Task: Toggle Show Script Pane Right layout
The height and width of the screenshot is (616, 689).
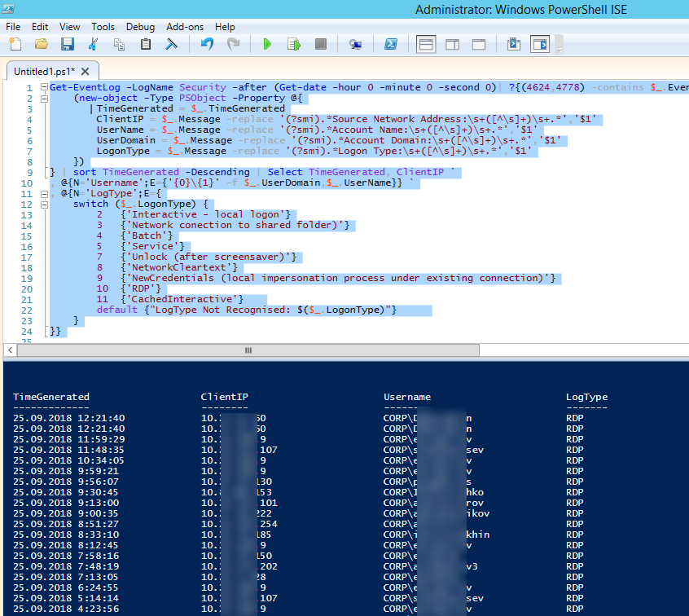Action: (453, 44)
